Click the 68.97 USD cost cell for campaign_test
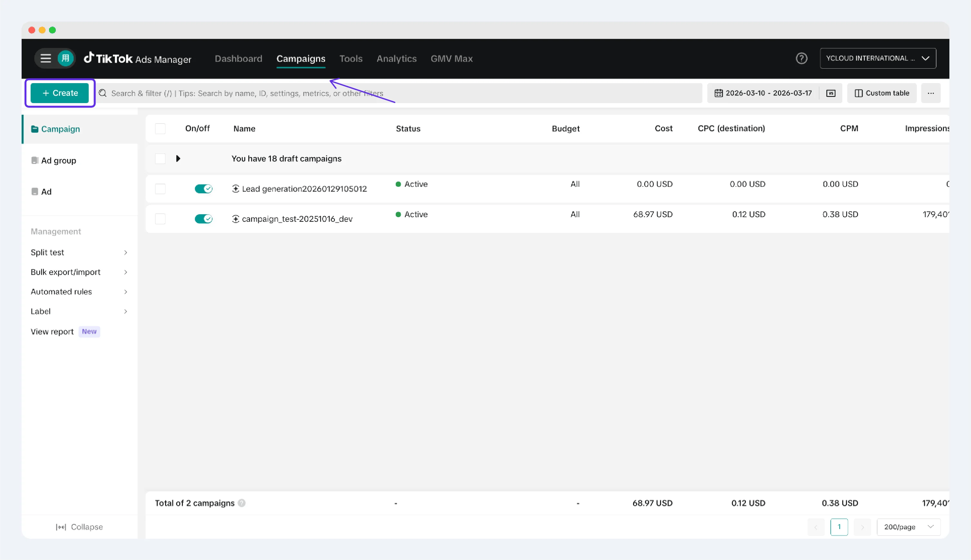This screenshot has width=971, height=560. 653,214
